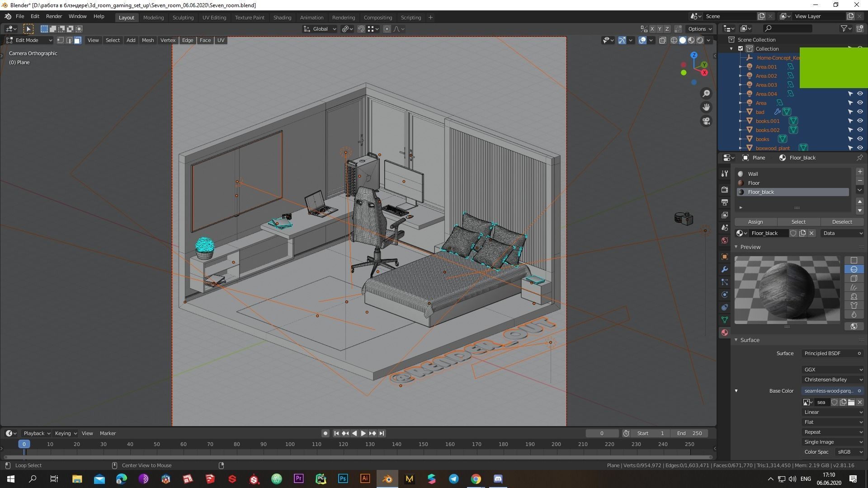Jump to the end frame
Screen dimensions: 868x488
tap(382, 433)
